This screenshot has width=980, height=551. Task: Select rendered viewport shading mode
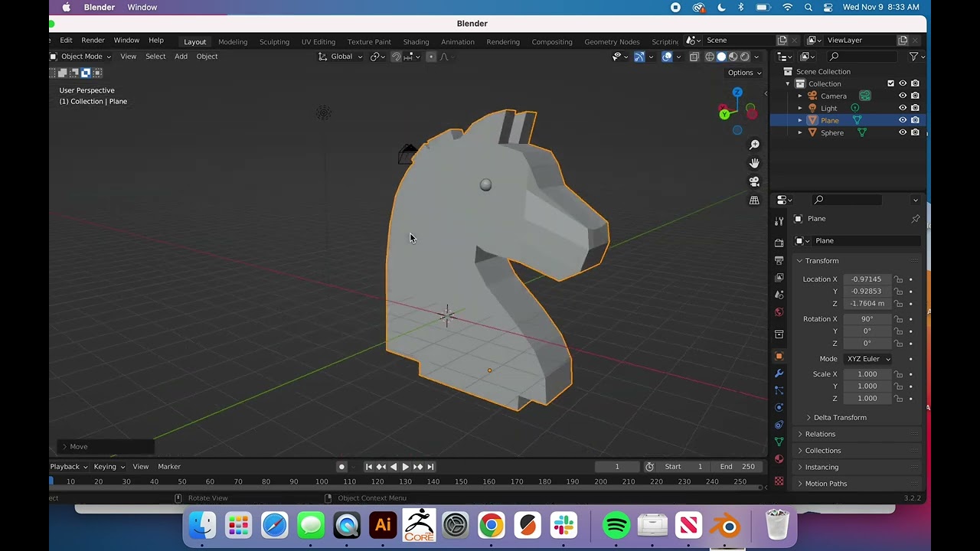click(745, 57)
